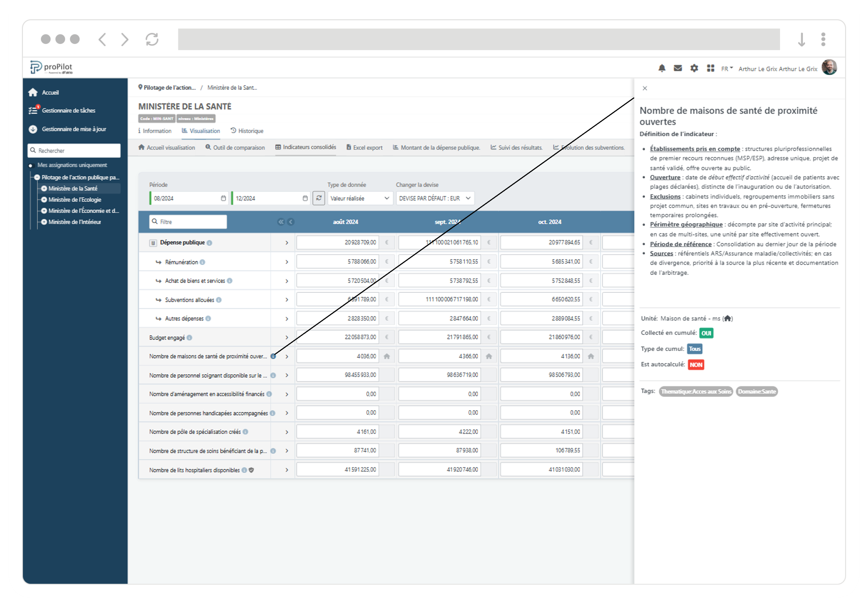Open the messages envelope icon

(x=678, y=68)
